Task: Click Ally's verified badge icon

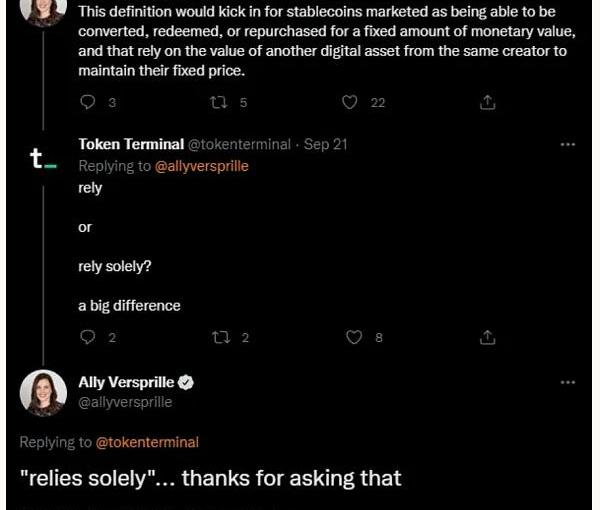Action: (186, 383)
